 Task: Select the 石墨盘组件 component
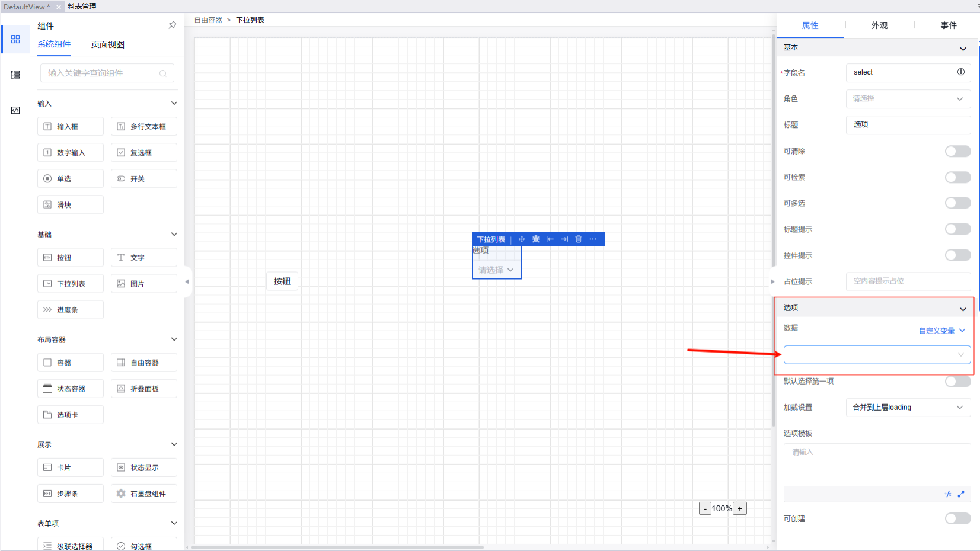144,494
